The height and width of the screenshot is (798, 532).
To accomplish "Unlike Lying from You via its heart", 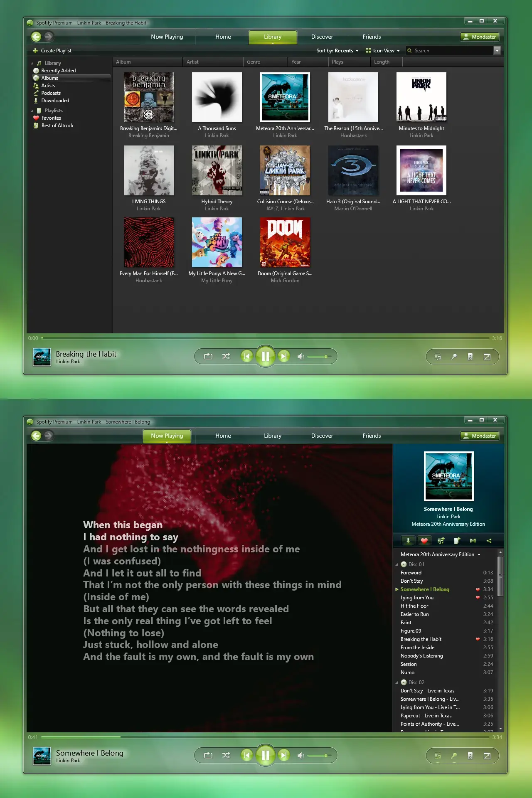I will 478,598.
